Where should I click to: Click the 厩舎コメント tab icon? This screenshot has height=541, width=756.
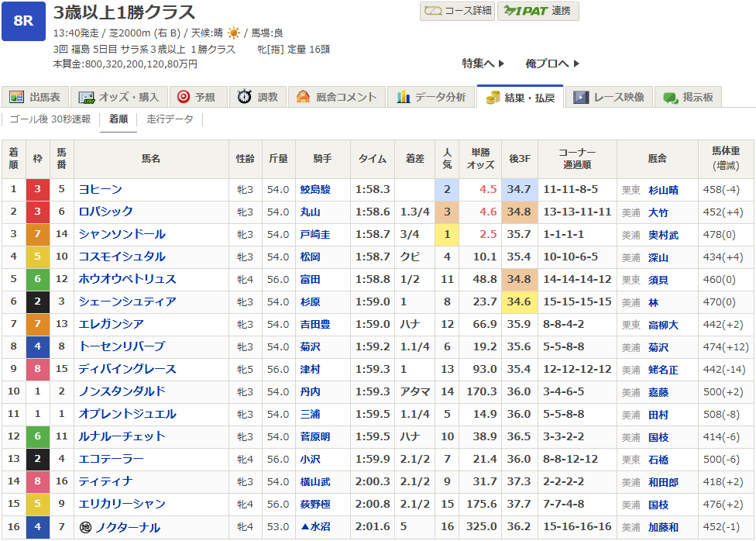303,97
